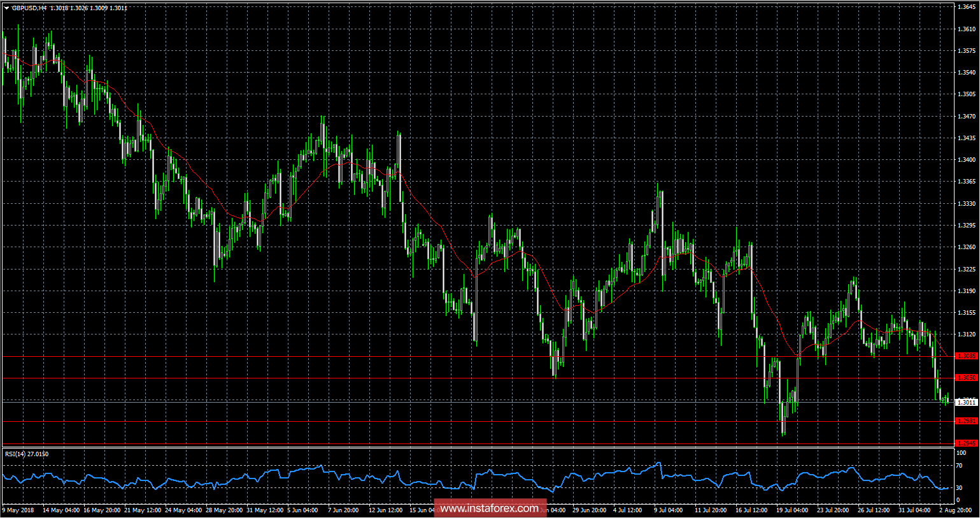Click the 14 May 04:00 time label
The height and width of the screenshot is (518, 980).
pos(61,510)
